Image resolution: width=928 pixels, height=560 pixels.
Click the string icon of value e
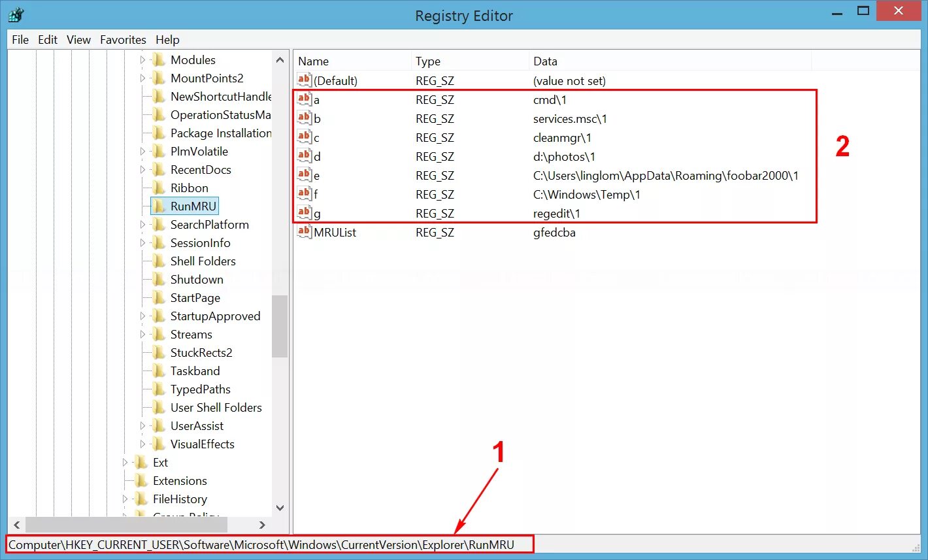(305, 175)
